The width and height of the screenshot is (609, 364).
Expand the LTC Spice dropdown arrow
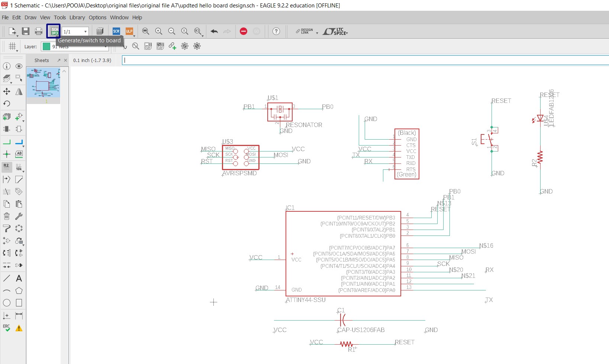347,33
